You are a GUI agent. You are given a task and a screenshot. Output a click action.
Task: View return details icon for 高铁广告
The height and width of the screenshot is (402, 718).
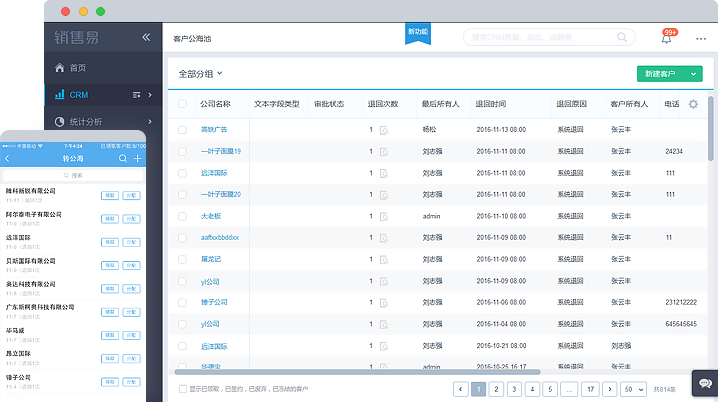point(384,130)
